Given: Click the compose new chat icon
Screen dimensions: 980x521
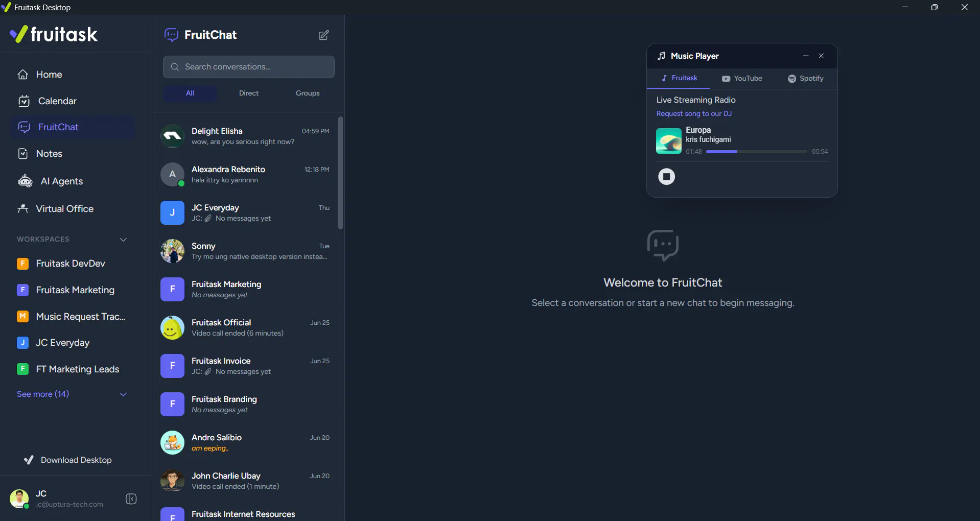Looking at the screenshot, I should coord(324,35).
